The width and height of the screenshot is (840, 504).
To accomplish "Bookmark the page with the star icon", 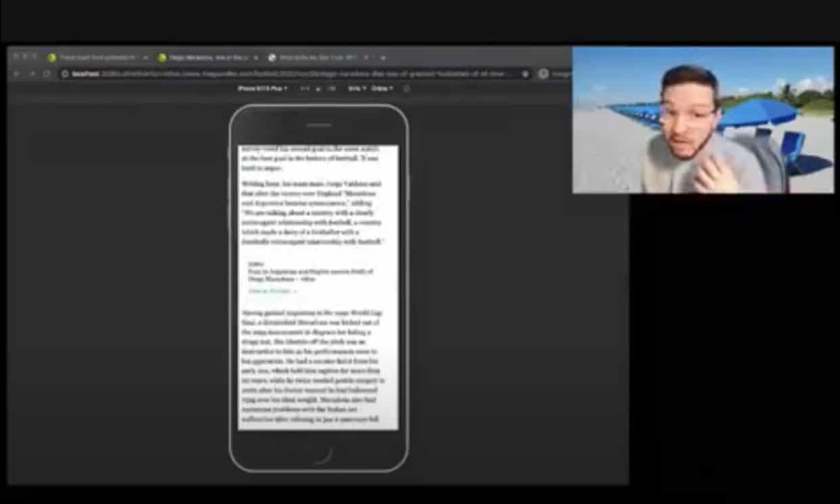I will tap(525, 74).
